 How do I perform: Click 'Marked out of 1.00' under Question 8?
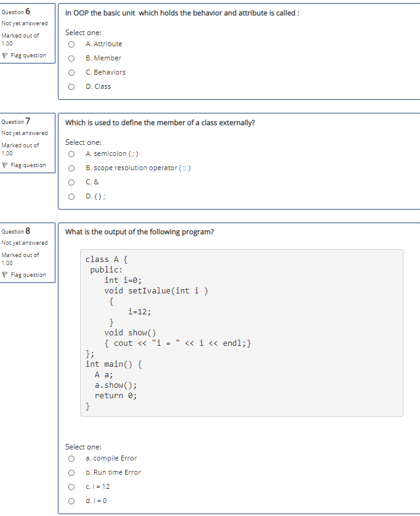20,259
